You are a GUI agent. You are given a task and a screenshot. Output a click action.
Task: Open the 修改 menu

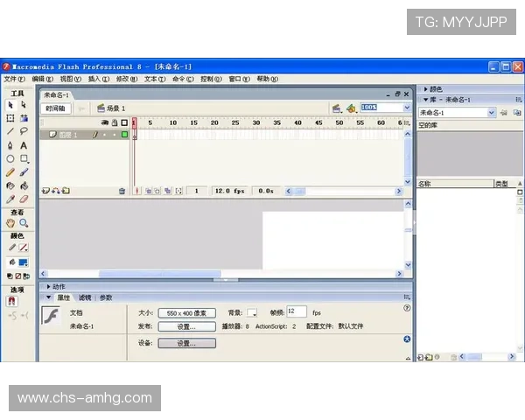coord(127,79)
